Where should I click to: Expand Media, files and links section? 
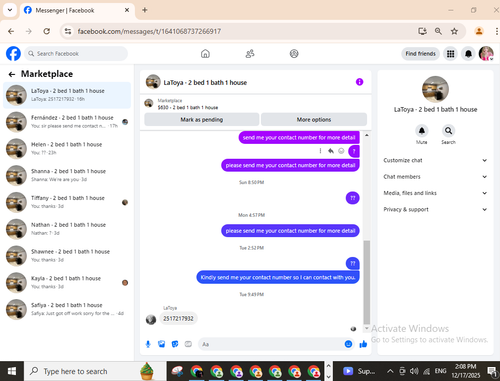[x=435, y=193]
